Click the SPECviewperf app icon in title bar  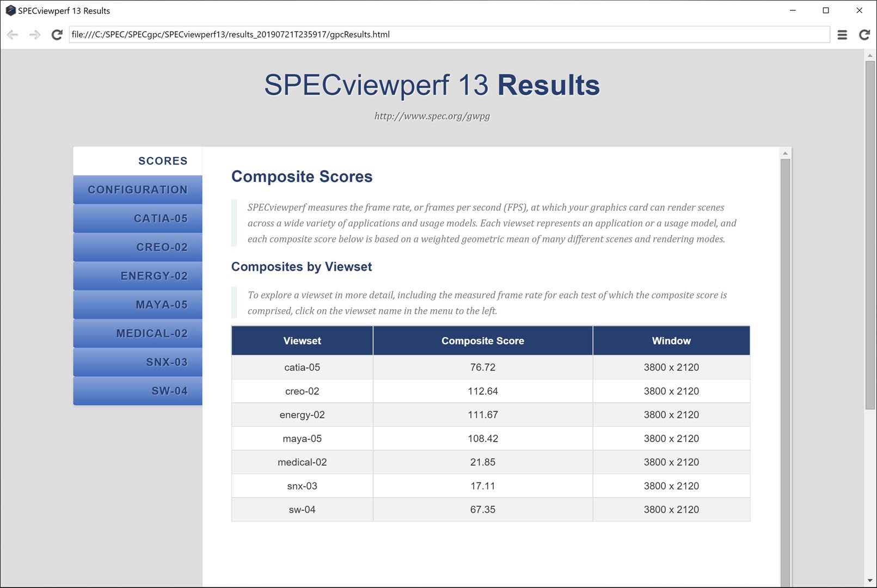click(10, 10)
